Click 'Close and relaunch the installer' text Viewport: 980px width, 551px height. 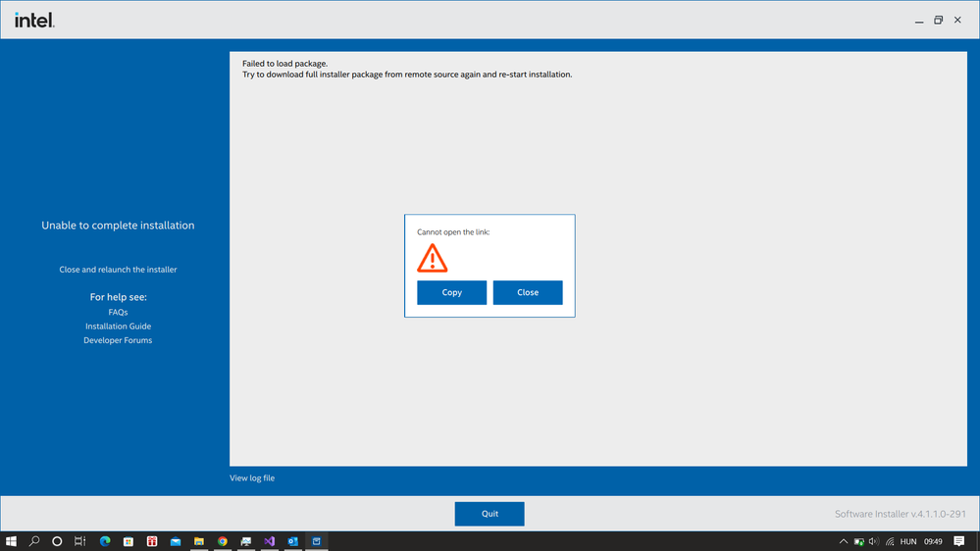pyautogui.click(x=118, y=270)
